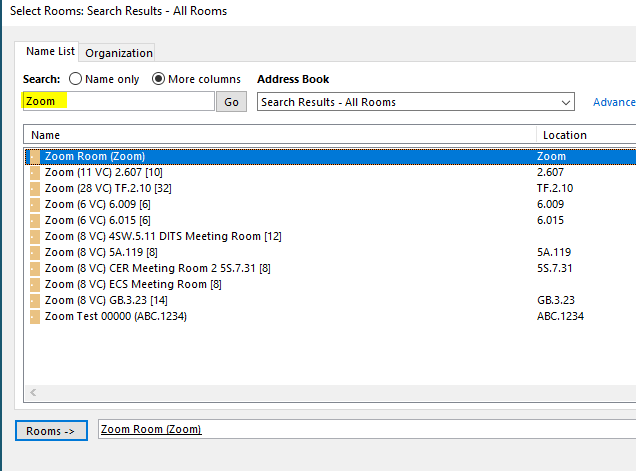Click room icon beside Zoom (6 VC) 6.015
636x471 pixels.
click(x=35, y=221)
